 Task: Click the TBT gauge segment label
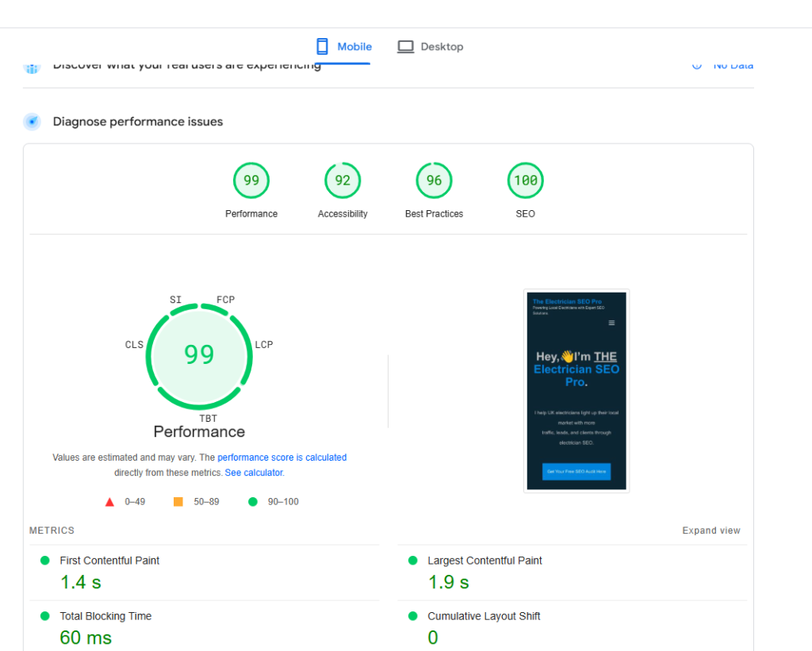click(209, 418)
